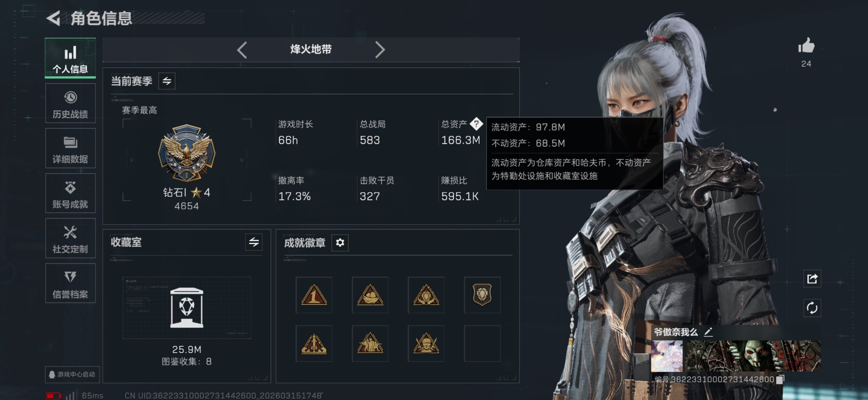Open the 社交定制 section

(x=71, y=238)
